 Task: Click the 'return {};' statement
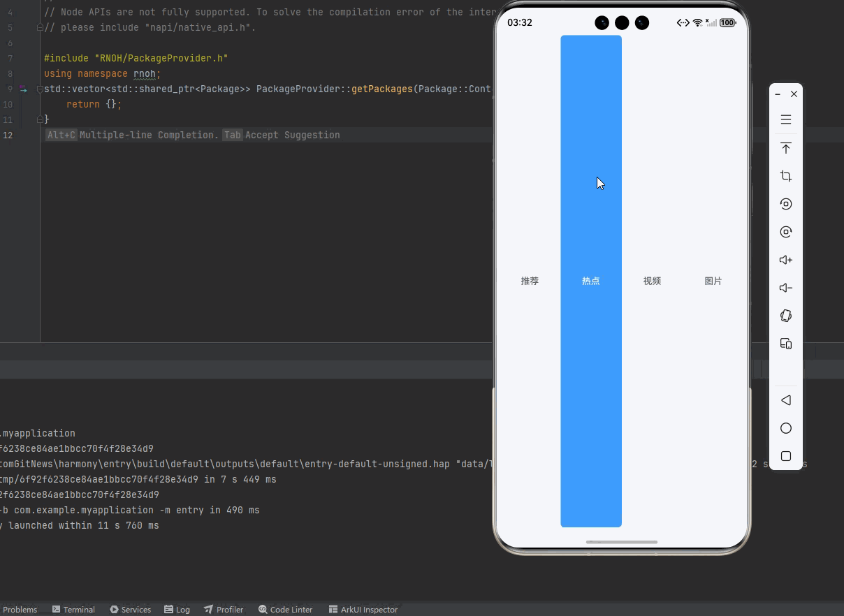click(94, 104)
